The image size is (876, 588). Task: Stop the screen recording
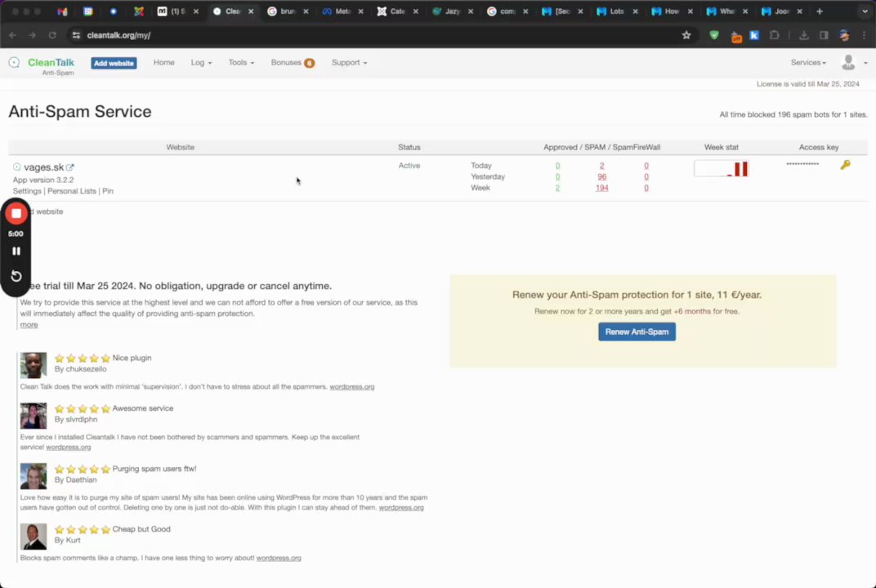point(16,213)
